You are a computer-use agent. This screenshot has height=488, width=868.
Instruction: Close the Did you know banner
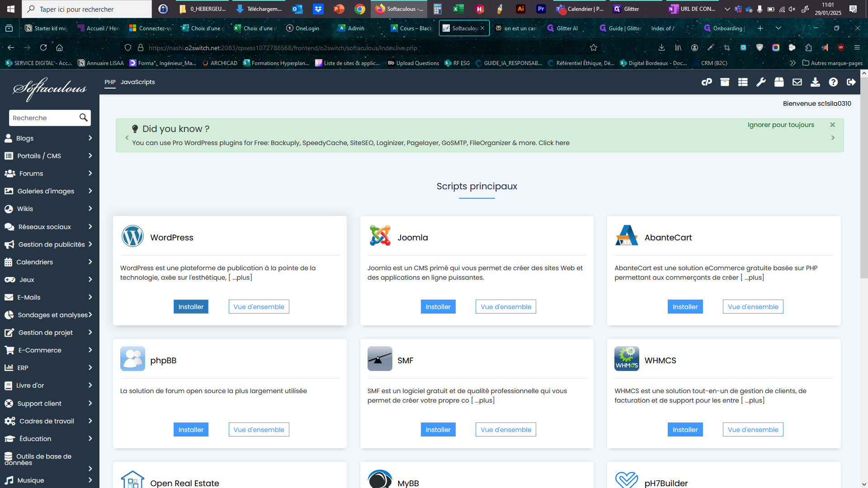[833, 125]
